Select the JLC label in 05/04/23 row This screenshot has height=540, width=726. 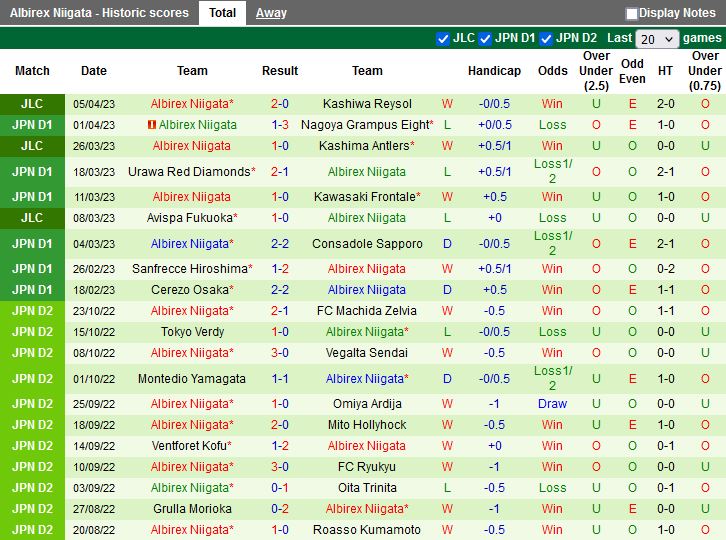click(x=32, y=104)
